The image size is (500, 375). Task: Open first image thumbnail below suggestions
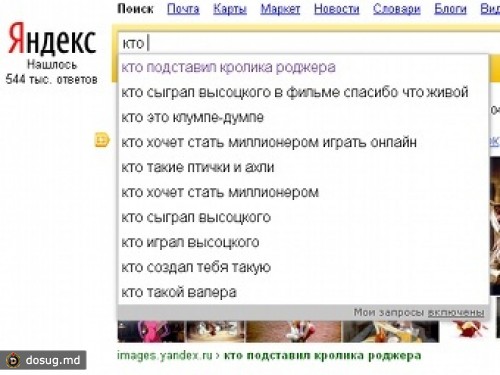point(151,331)
